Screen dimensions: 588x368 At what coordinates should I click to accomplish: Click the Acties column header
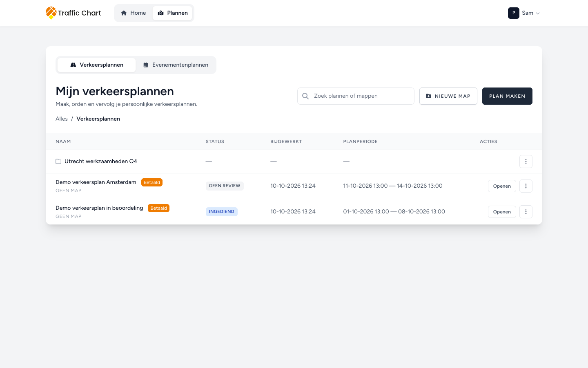pyautogui.click(x=488, y=141)
